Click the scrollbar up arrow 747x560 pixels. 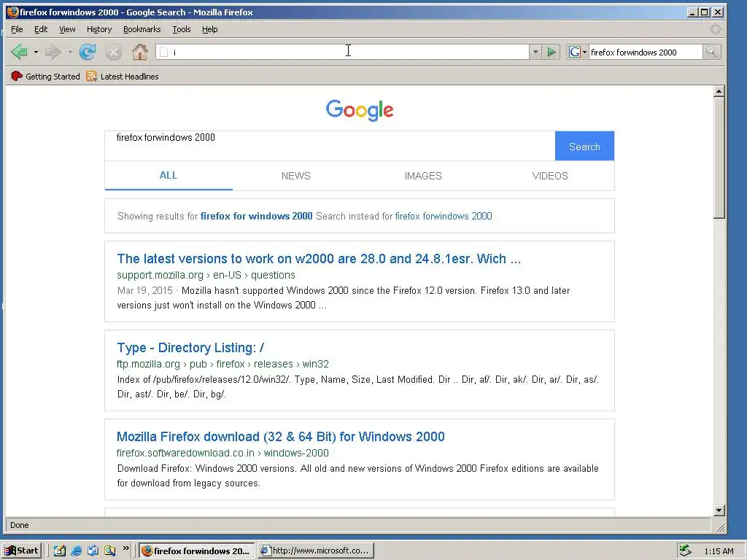(719, 90)
